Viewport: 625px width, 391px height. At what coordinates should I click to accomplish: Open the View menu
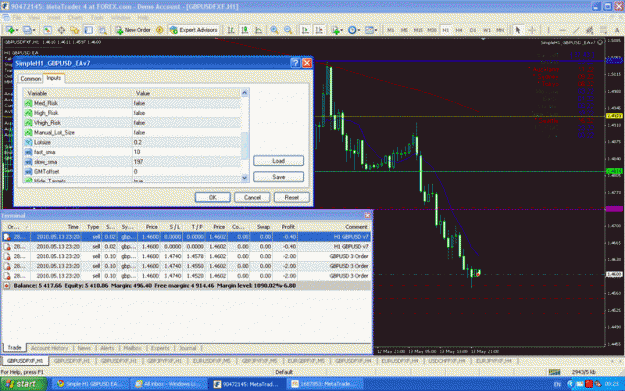click(x=34, y=18)
